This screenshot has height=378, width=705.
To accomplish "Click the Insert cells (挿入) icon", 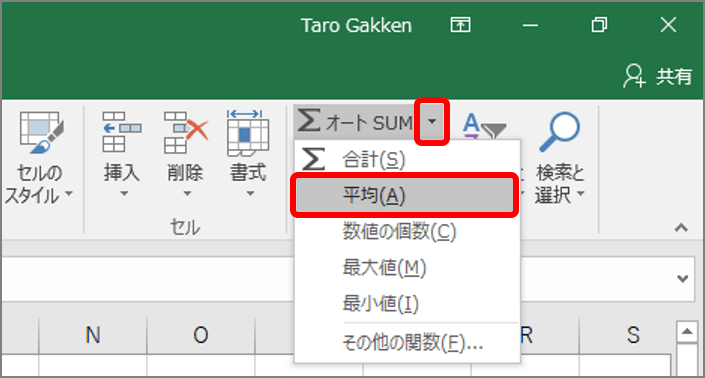I will (x=121, y=133).
